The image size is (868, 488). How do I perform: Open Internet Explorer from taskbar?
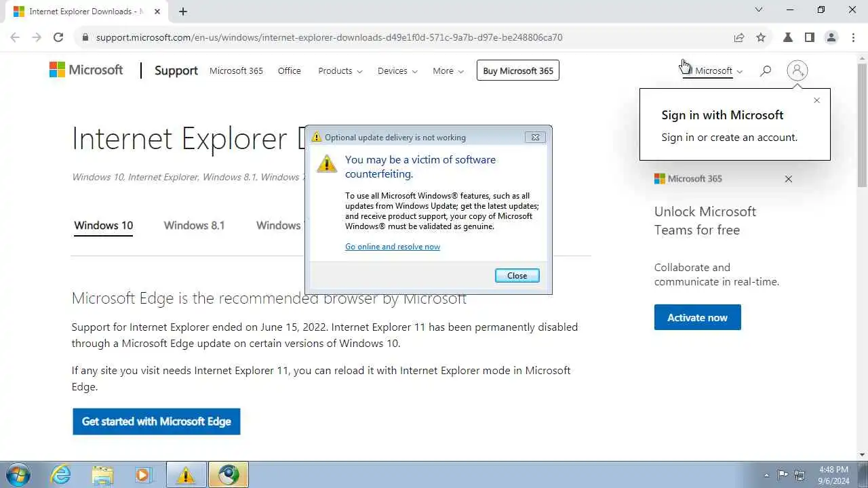61,475
